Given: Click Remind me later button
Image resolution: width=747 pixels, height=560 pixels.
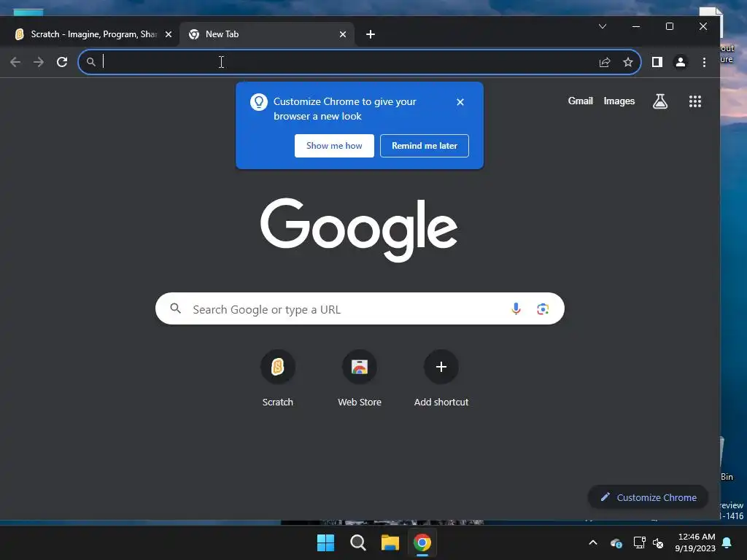Looking at the screenshot, I should tap(425, 146).
